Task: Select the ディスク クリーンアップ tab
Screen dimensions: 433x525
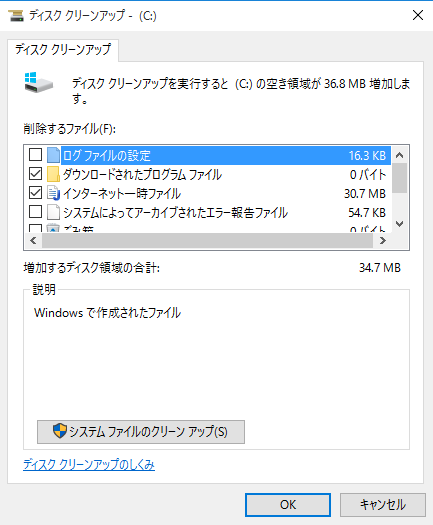Action: point(63,50)
